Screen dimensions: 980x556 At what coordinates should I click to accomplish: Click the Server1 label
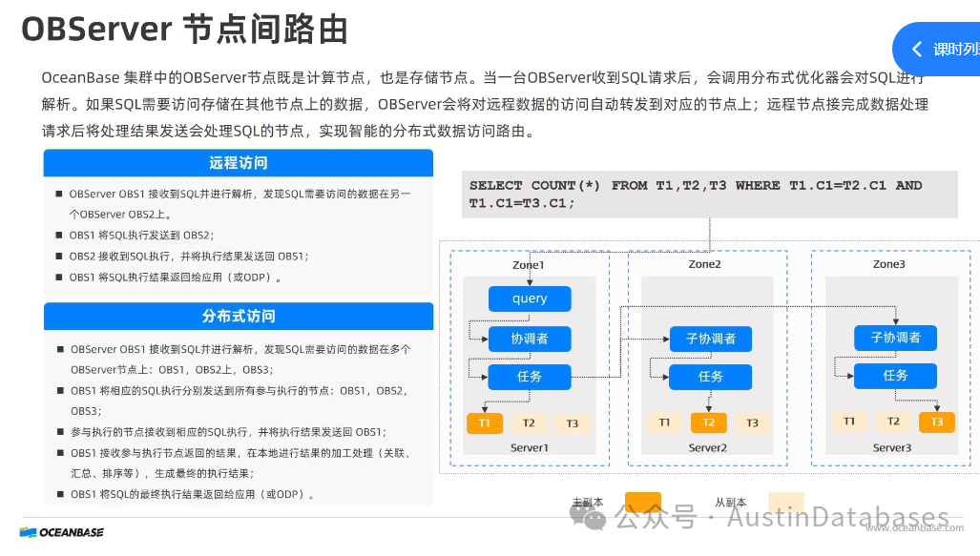[530, 448]
